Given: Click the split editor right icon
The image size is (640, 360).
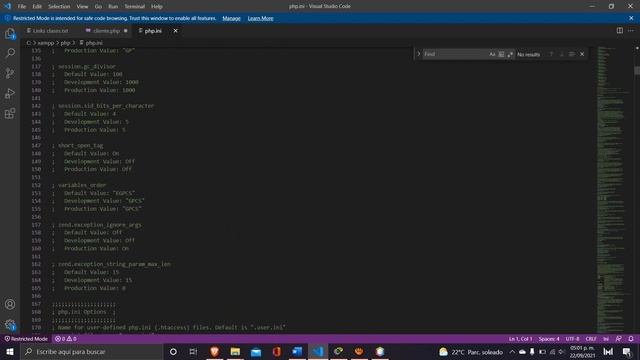Looking at the screenshot, I should pyautogui.click(x=620, y=31).
